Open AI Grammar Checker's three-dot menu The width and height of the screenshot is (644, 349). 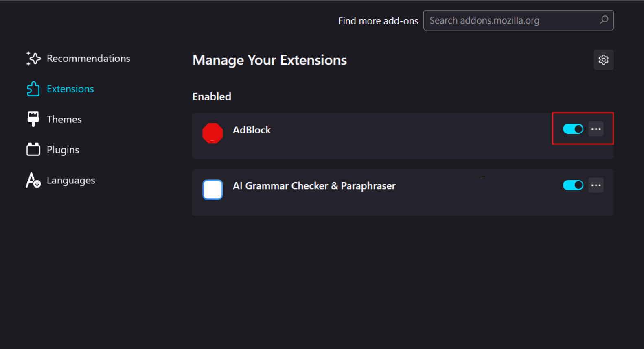(x=596, y=185)
